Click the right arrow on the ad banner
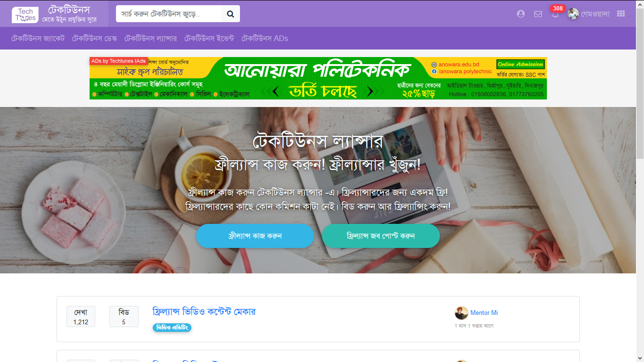 pyautogui.click(x=370, y=91)
